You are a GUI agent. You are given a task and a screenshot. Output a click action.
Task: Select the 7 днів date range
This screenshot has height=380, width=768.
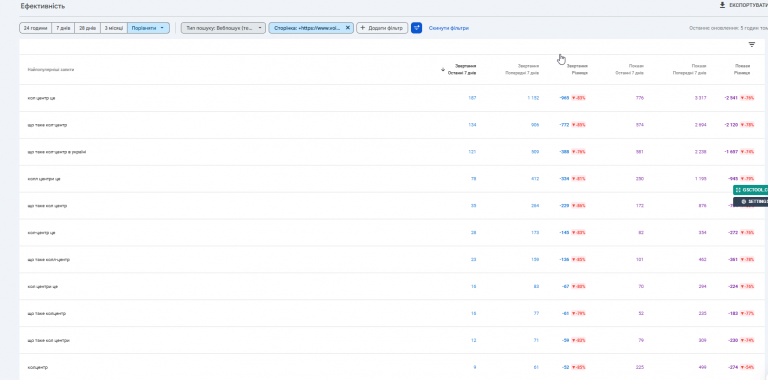(63, 28)
